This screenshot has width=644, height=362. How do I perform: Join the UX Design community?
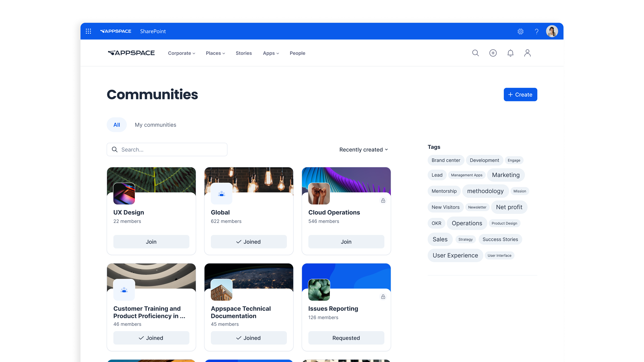(x=151, y=242)
